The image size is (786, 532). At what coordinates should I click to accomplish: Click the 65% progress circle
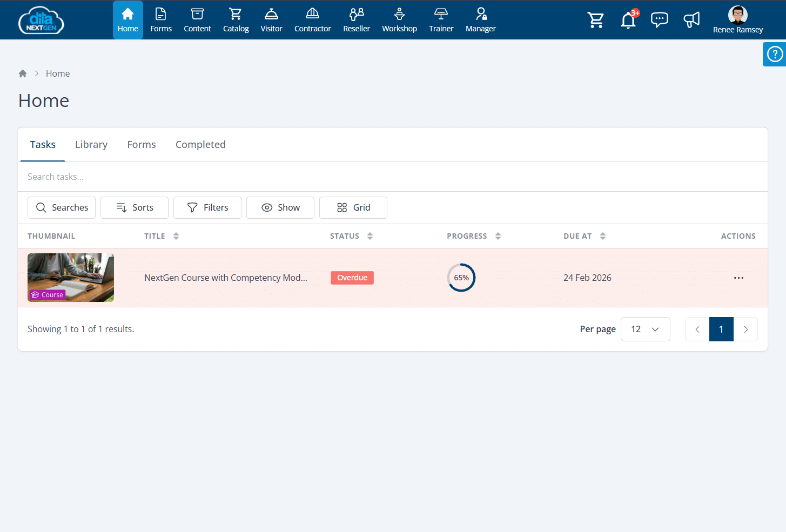coord(461,278)
